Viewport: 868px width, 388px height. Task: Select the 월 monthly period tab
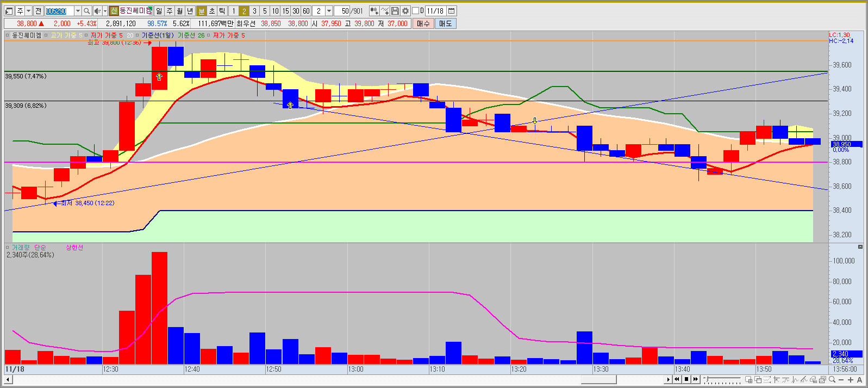[x=180, y=11]
